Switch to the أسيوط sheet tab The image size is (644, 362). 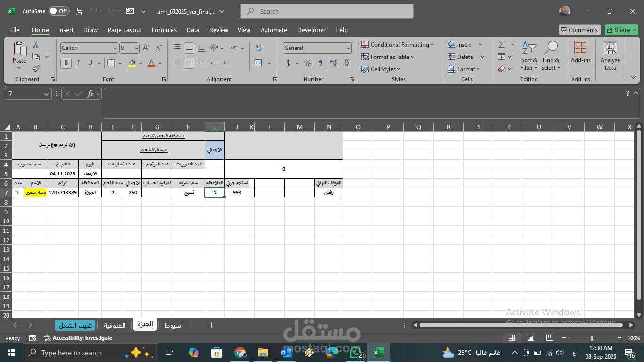point(173,325)
